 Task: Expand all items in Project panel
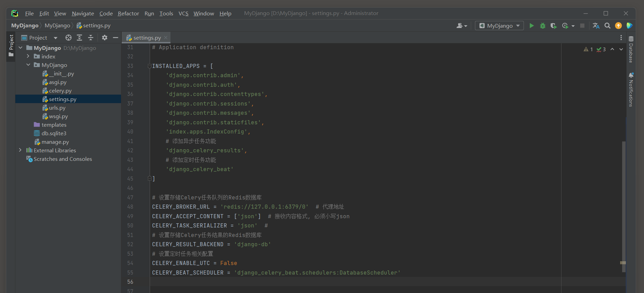[79, 38]
